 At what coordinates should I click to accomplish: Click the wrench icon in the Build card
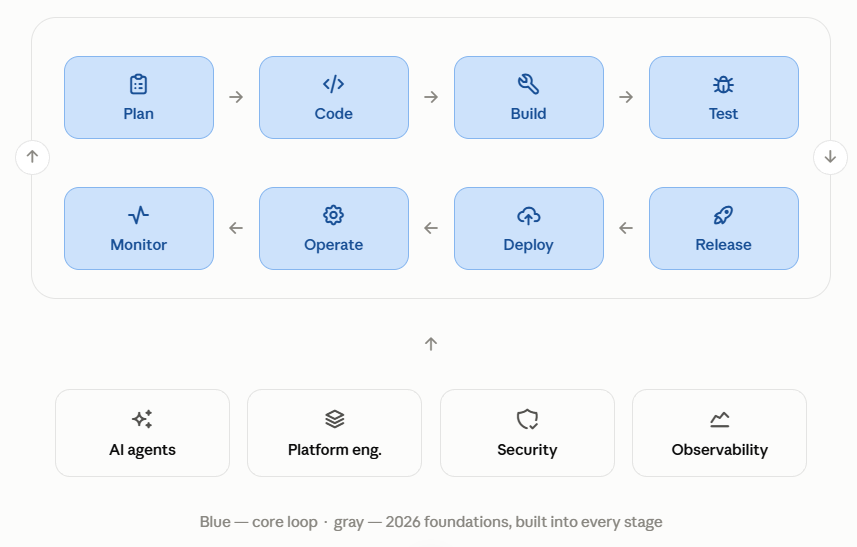click(529, 84)
